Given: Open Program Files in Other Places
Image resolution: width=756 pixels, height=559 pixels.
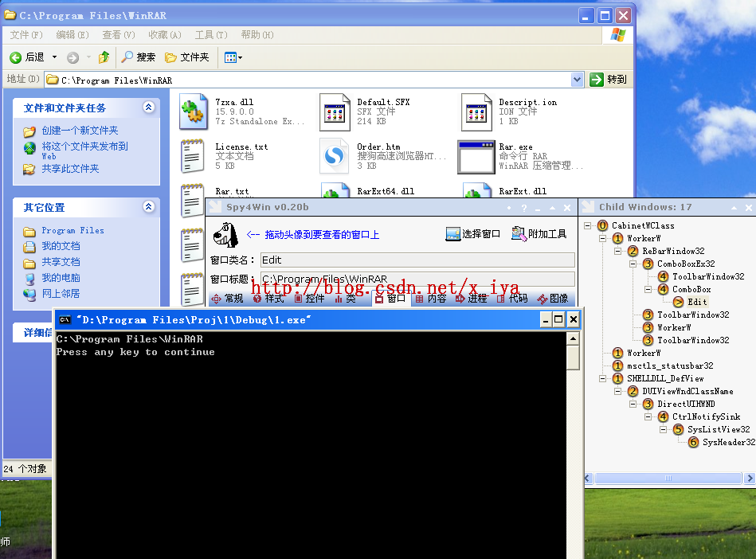Looking at the screenshot, I should point(72,230).
